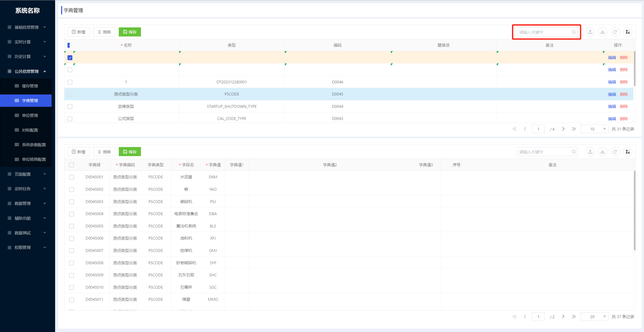
Task: Refresh the lower dictionary values table
Action: coord(615,152)
